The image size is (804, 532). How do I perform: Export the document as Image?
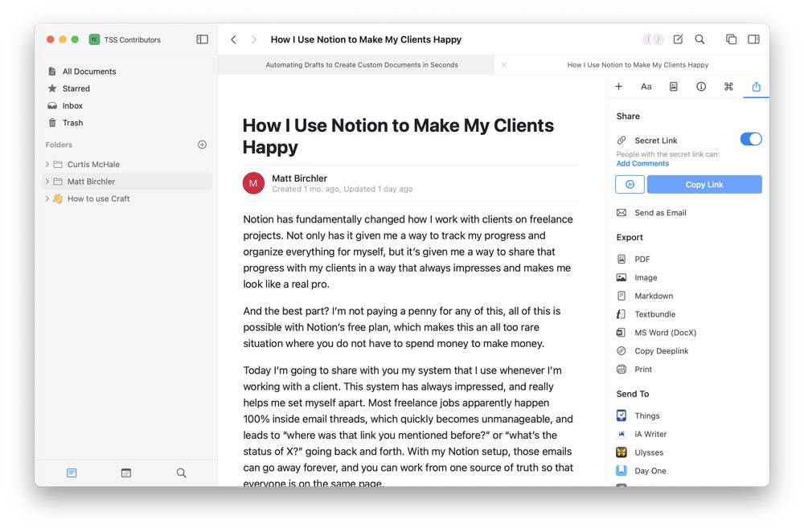[x=637, y=278]
